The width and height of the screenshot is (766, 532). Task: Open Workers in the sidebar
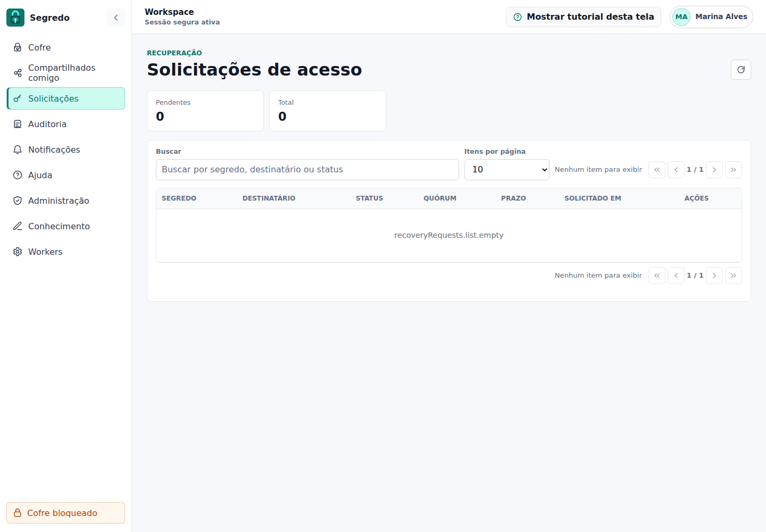click(66, 252)
